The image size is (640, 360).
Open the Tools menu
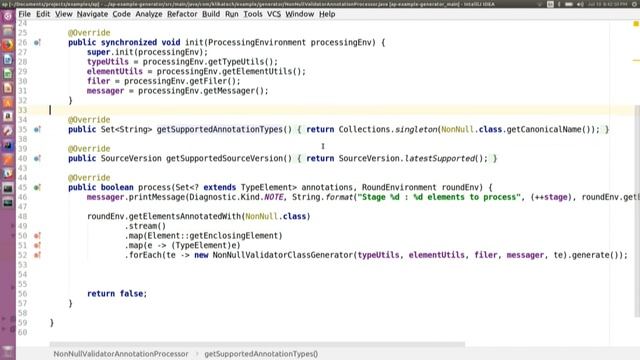click(253, 14)
